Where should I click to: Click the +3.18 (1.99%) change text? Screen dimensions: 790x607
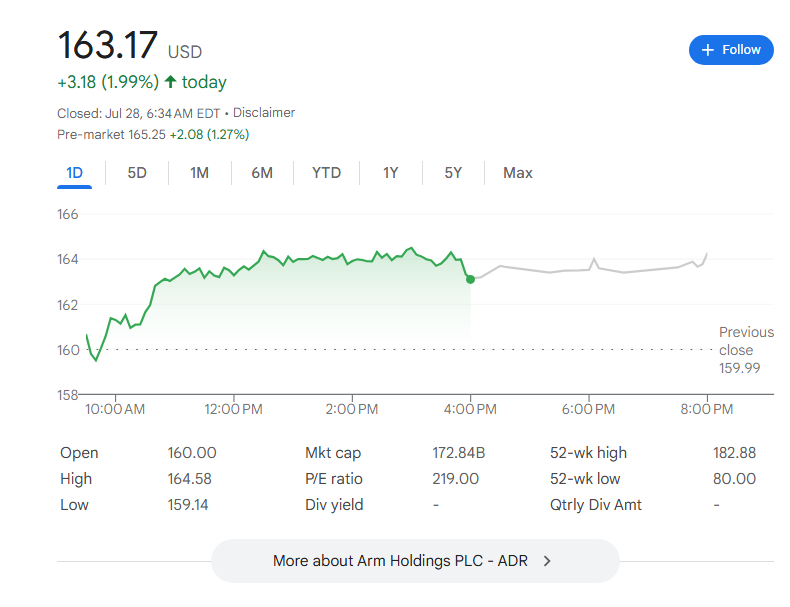108,82
